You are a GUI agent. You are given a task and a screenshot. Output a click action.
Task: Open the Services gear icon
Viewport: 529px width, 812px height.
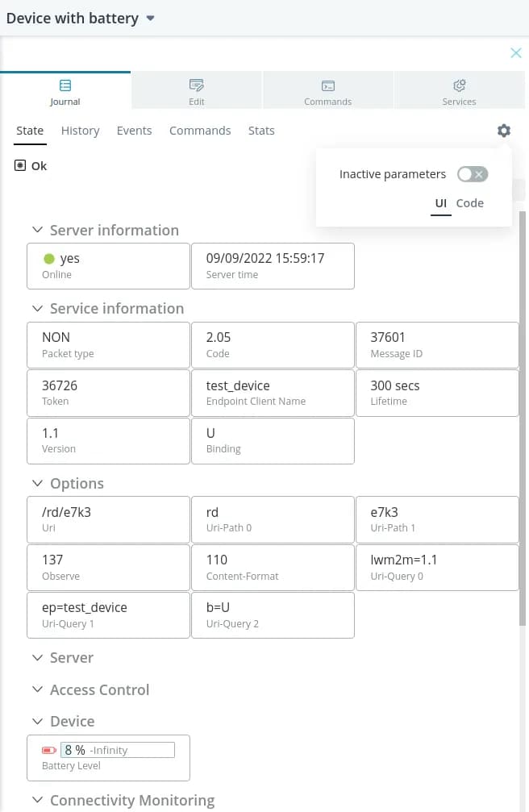click(460, 85)
